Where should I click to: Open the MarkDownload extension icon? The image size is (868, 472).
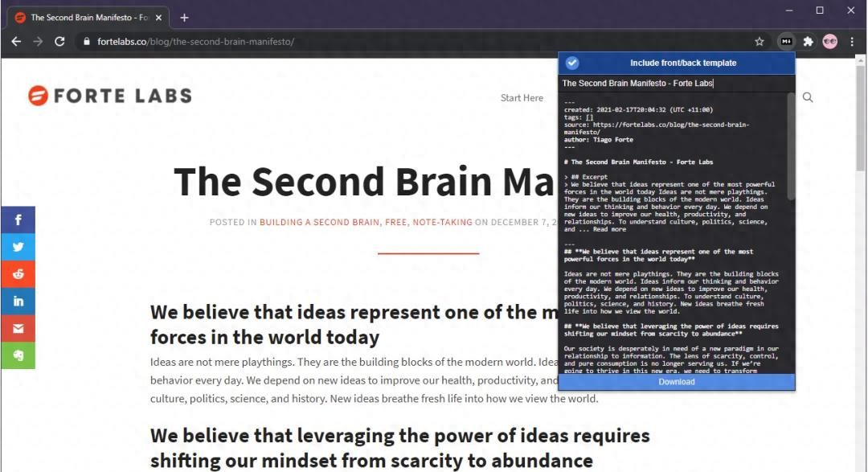[x=786, y=42]
